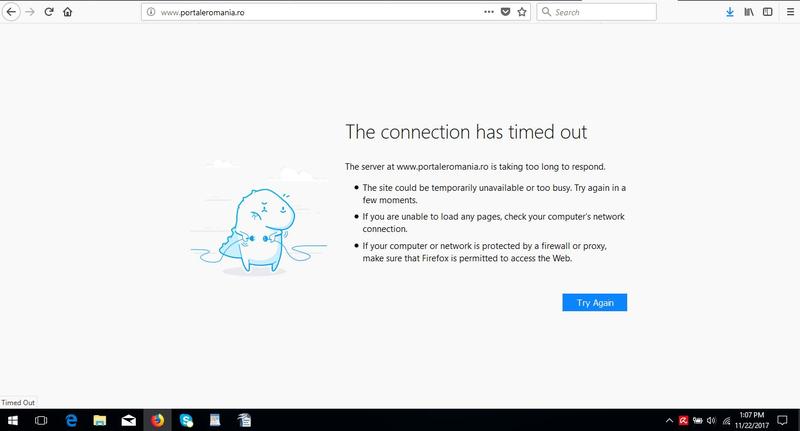Click the browser Back arrow button
The height and width of the screenshot is (431, 800).
point(11,12)
